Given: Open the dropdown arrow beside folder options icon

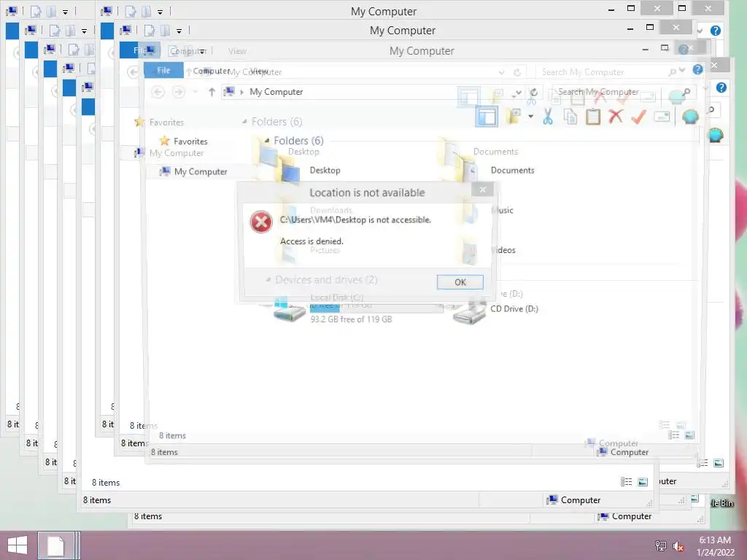Looking at the screenshot, I should (x=530, y=116).
